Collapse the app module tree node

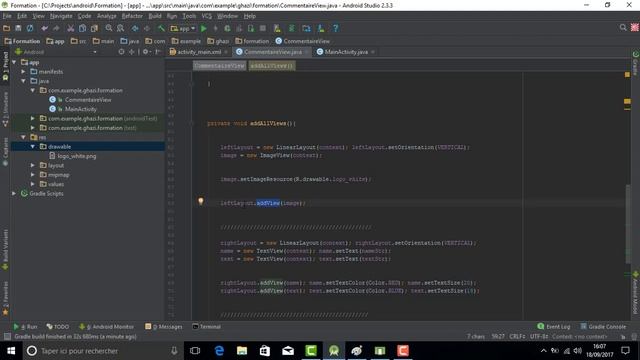pyautogui.click(x=14, y=62)
